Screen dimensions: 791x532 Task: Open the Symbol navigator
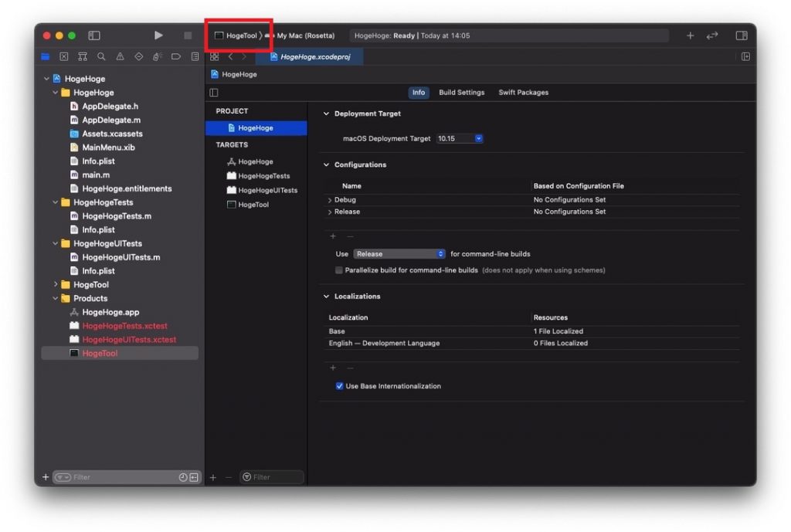[x=83, y=56]
